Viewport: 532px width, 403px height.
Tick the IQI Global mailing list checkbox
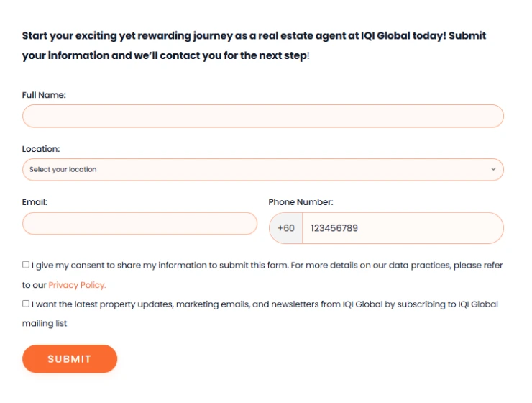(x=26, y=304)
